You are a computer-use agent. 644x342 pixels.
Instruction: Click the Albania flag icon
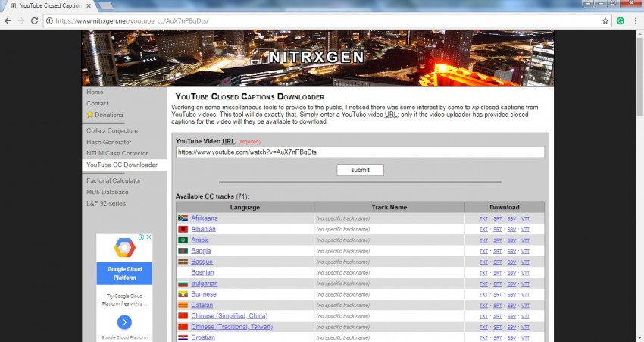click(183, 229)
